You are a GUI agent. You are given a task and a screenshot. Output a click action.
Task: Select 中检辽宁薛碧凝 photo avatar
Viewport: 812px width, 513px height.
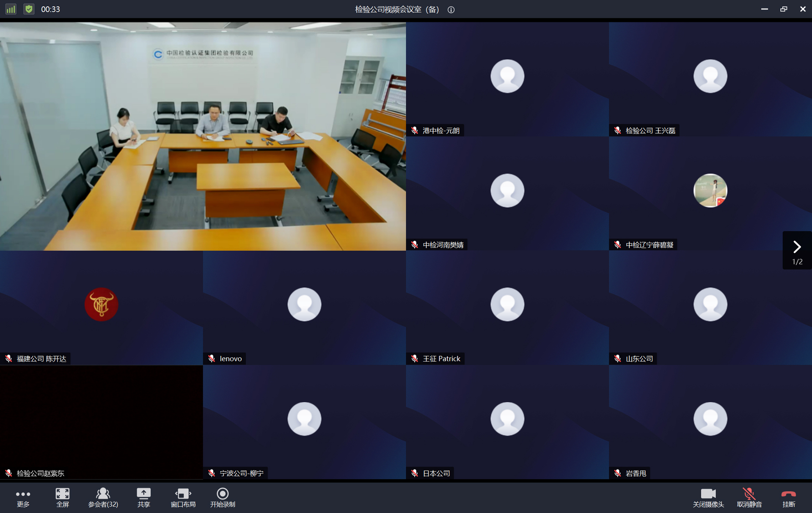tap(710, 190)
